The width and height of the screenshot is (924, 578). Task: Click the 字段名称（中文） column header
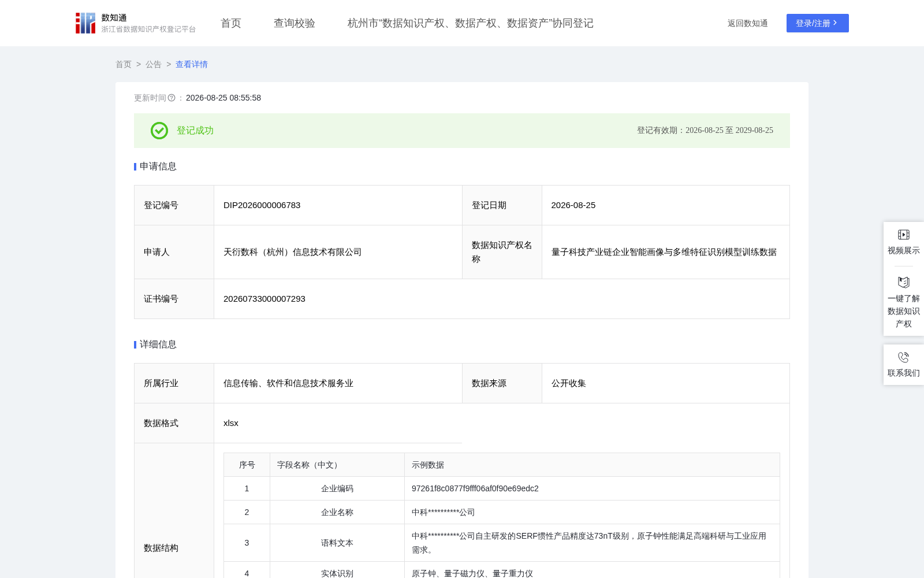click(x=337, y=465)
